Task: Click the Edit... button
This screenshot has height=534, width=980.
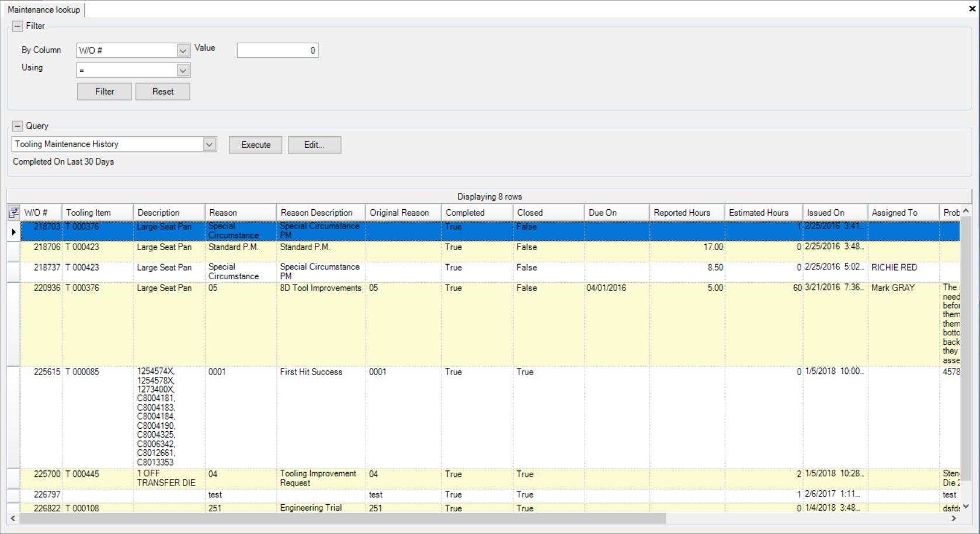Action: pyautogui.click(x=314, y=144)
